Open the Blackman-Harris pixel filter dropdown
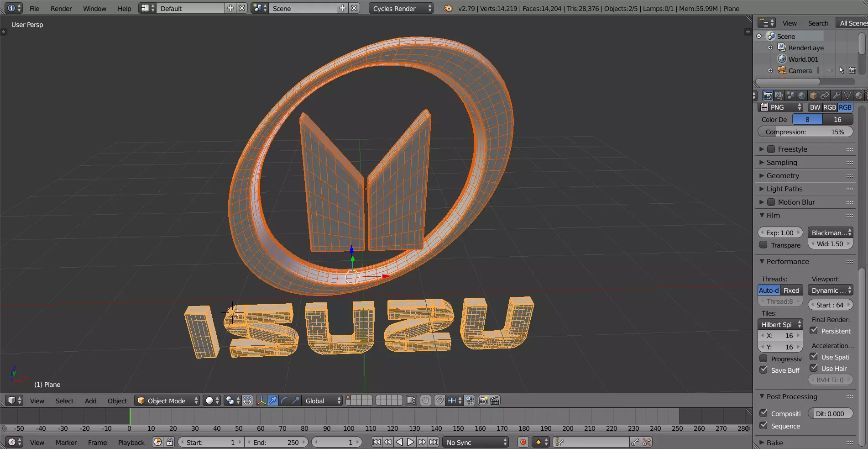 830,232
